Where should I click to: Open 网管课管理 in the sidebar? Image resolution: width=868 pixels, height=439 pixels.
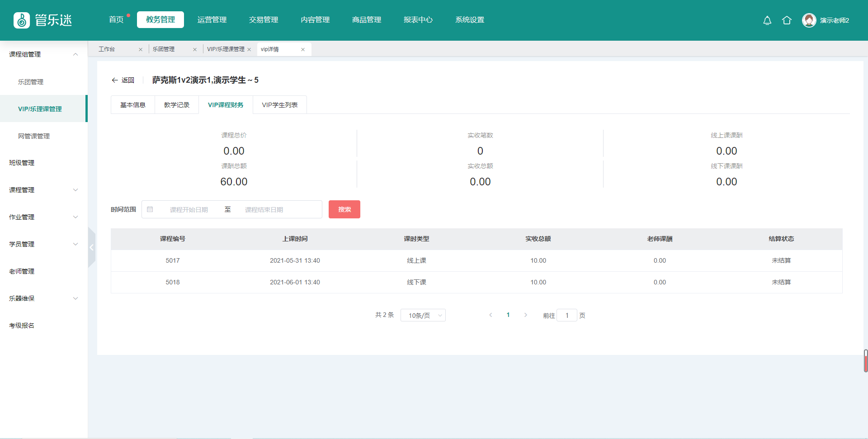coord(34,136)
